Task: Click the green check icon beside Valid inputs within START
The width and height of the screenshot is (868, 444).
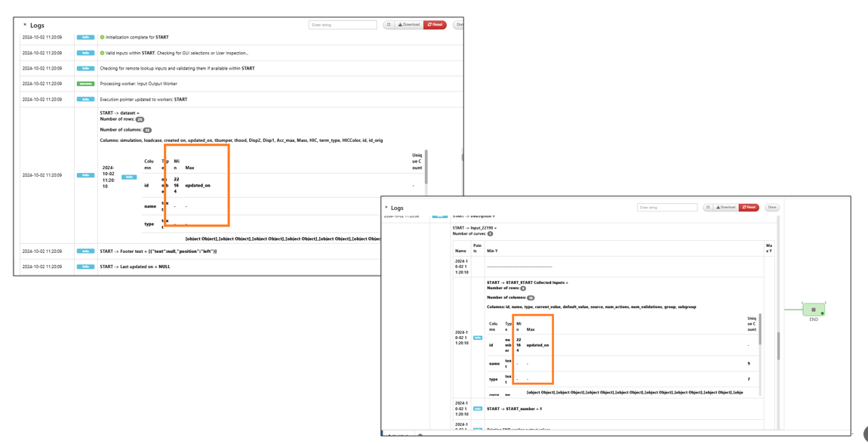Action: click(103, 53)
